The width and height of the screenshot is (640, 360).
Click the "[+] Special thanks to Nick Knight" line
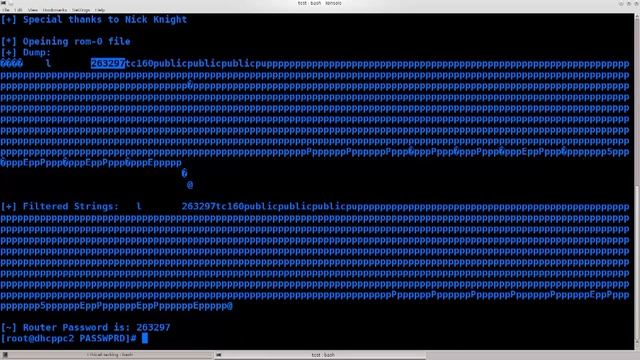click(x=93, y=20)
